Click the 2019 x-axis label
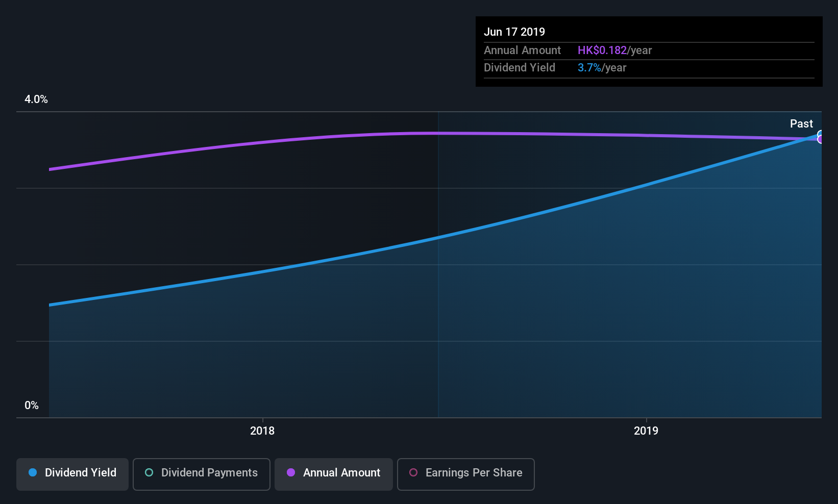Viewport: 838px width, 504px height. 646,431
